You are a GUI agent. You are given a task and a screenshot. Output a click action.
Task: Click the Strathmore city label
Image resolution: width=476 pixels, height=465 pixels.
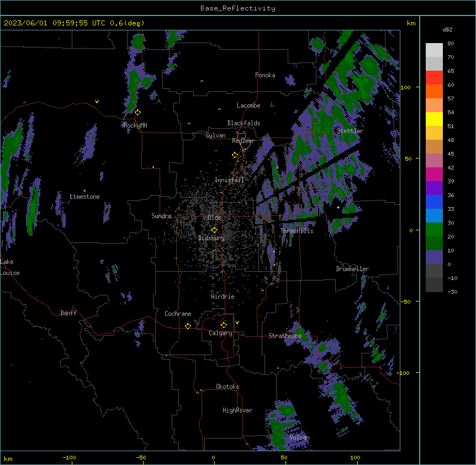(x=285, y=336)
